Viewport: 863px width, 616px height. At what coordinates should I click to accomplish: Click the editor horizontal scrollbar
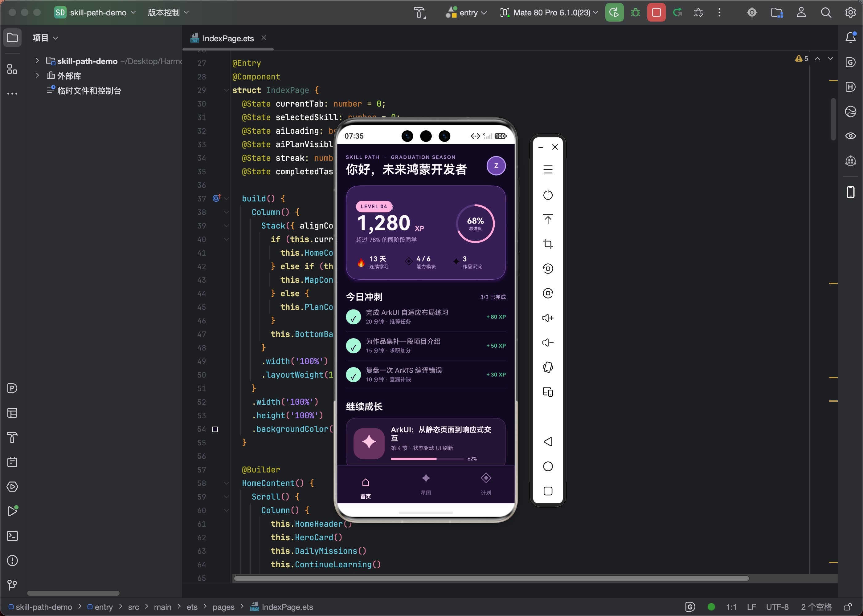(x=491, y=578)
